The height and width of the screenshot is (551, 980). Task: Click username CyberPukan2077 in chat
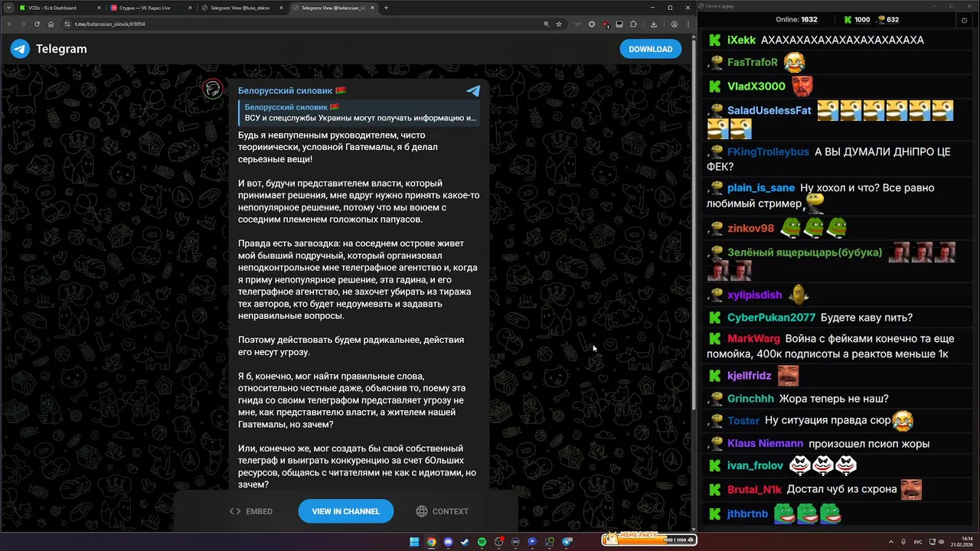coord(771,318)
